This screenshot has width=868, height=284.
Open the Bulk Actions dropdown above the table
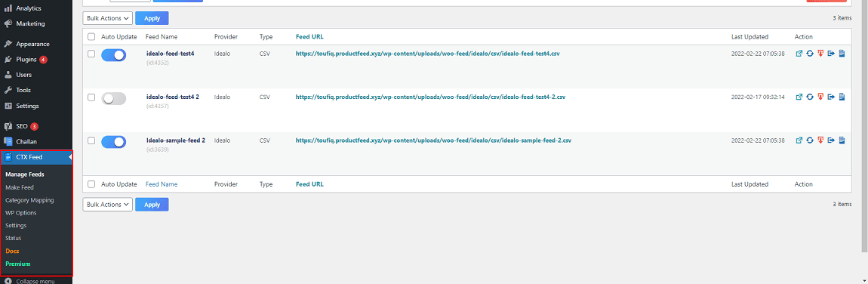[x=108, y=18]
